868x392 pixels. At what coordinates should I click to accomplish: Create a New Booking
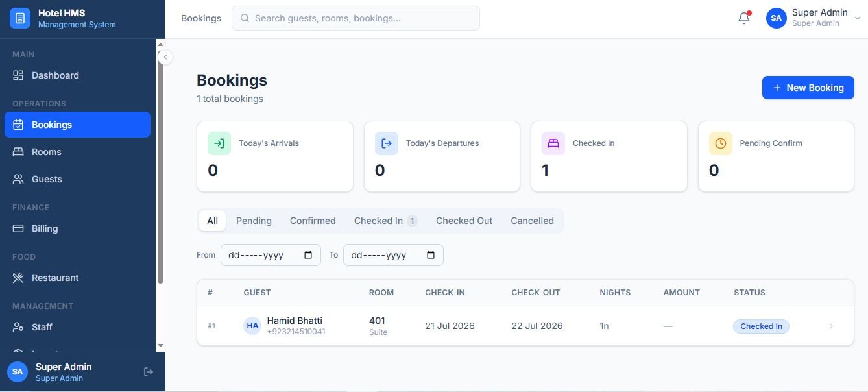808,88
